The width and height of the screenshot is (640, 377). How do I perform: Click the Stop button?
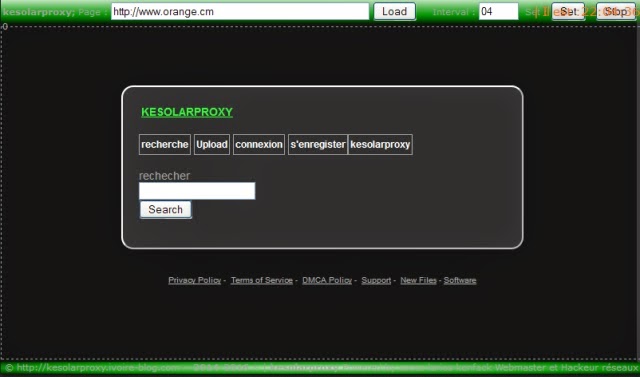click(616, 11)
